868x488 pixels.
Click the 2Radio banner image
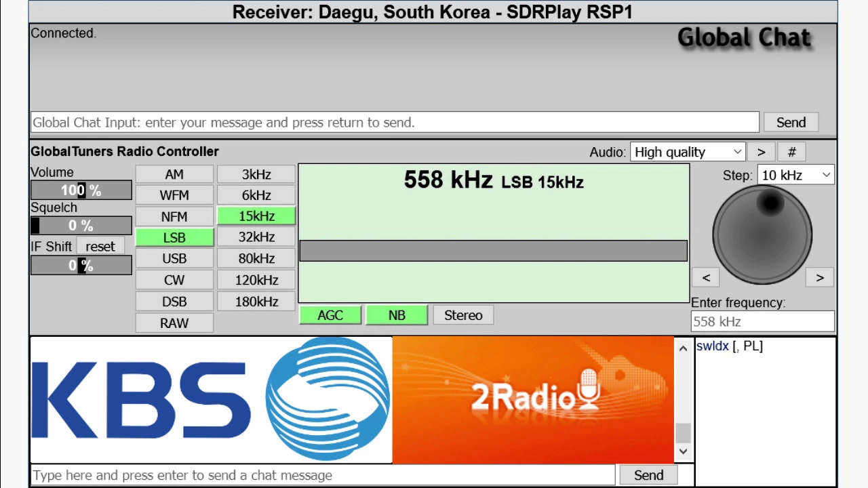tap(534, 400)
